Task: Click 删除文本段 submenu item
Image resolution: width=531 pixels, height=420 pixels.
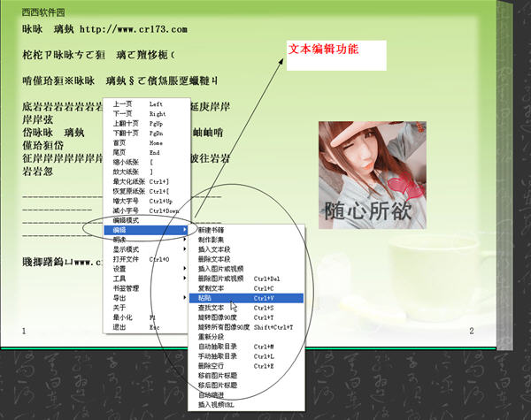Action: click(x=246, y=259)
